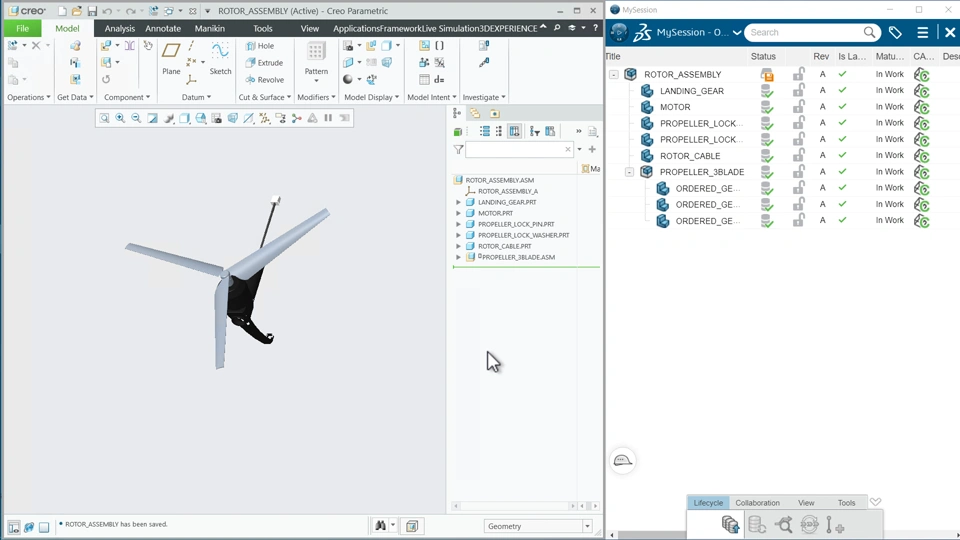Open the Sketch tool

(x=220, y=59)
